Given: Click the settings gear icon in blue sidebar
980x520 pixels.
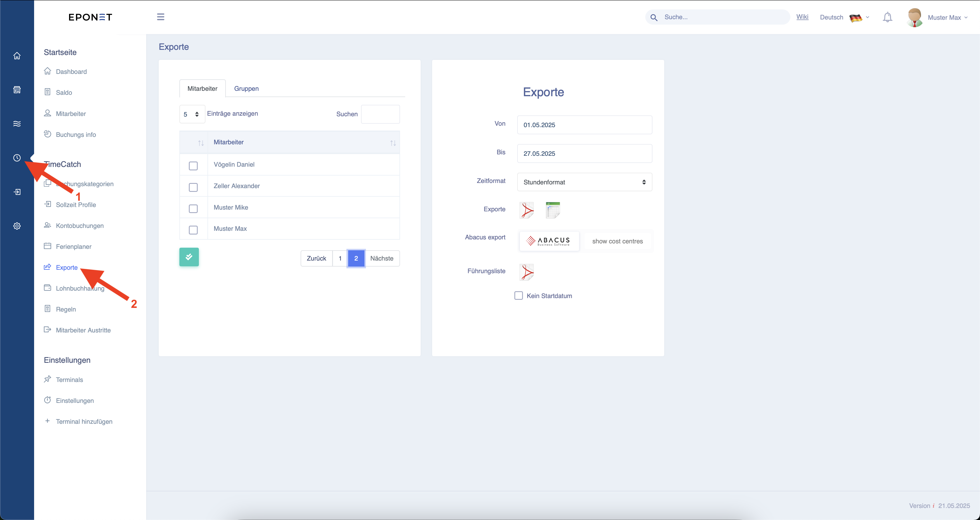Looking at the screenshot, I should 17,226.
